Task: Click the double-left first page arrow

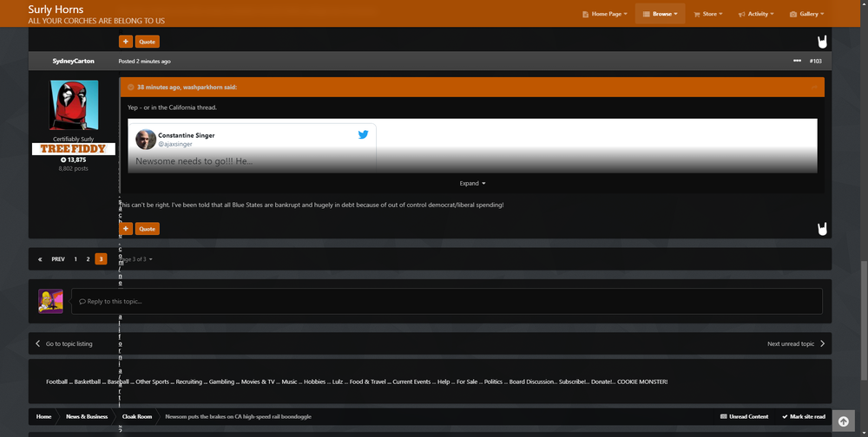Action: pyautogui.click(x=40, y=259)
